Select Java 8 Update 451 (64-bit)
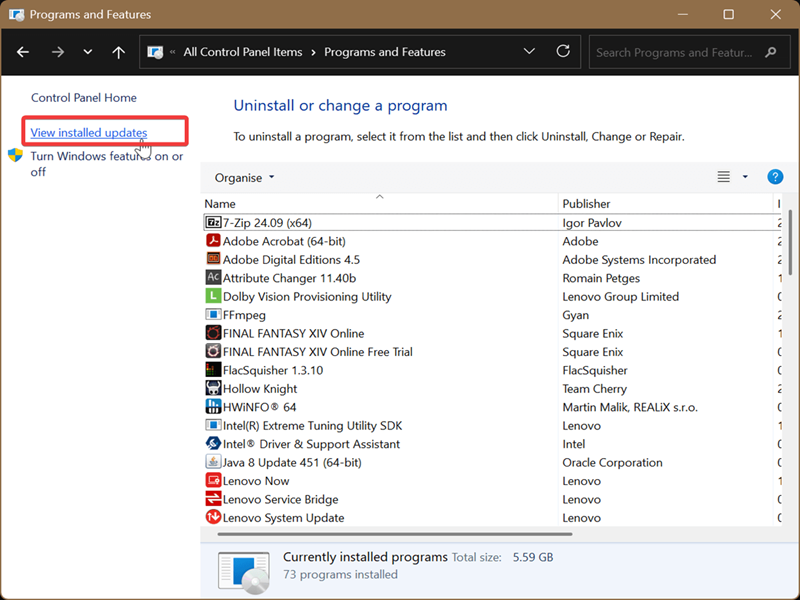This screenshot has width=800, height=600. [292, 463]
